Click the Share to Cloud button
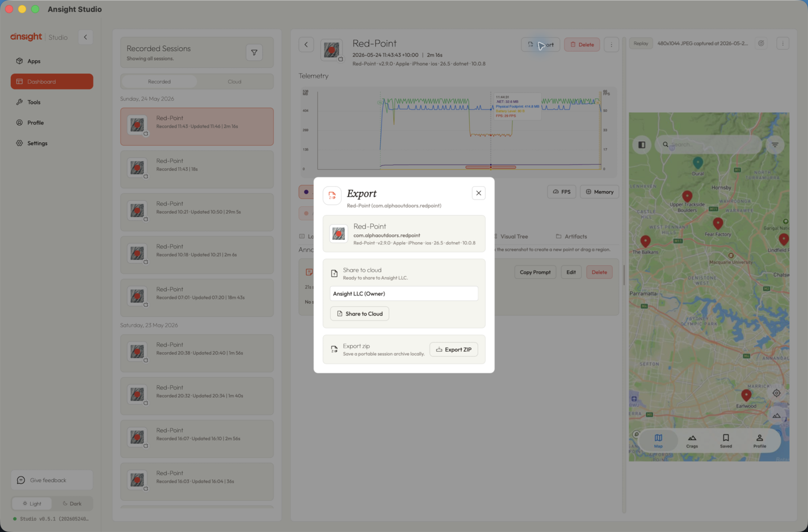This screenshot has width=808, height=532. pyautogui.click(x=359, y=314)
